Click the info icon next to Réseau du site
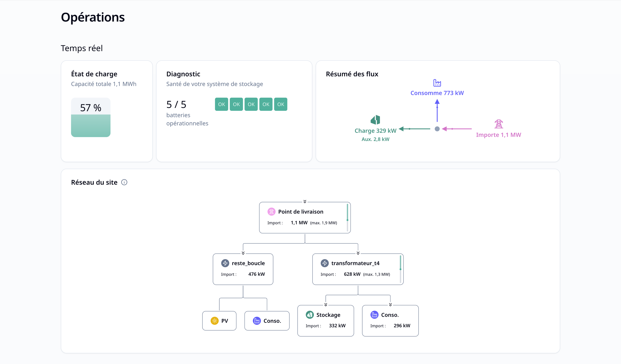 (x=124, y=182)
